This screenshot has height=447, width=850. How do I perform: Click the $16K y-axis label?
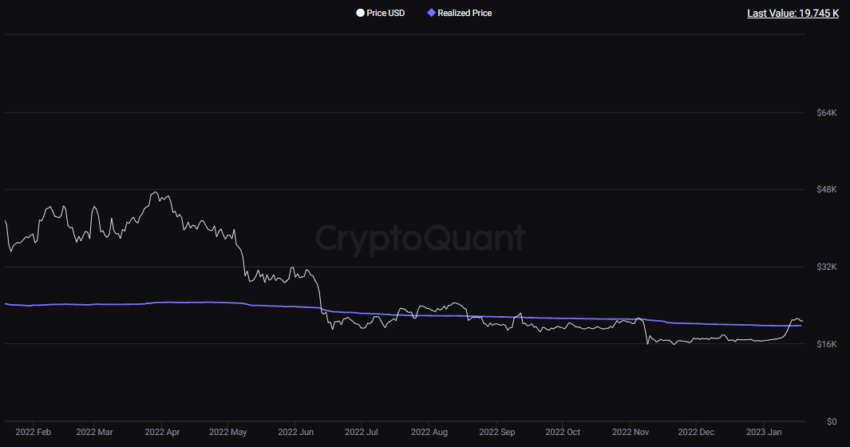pos(826,344)
